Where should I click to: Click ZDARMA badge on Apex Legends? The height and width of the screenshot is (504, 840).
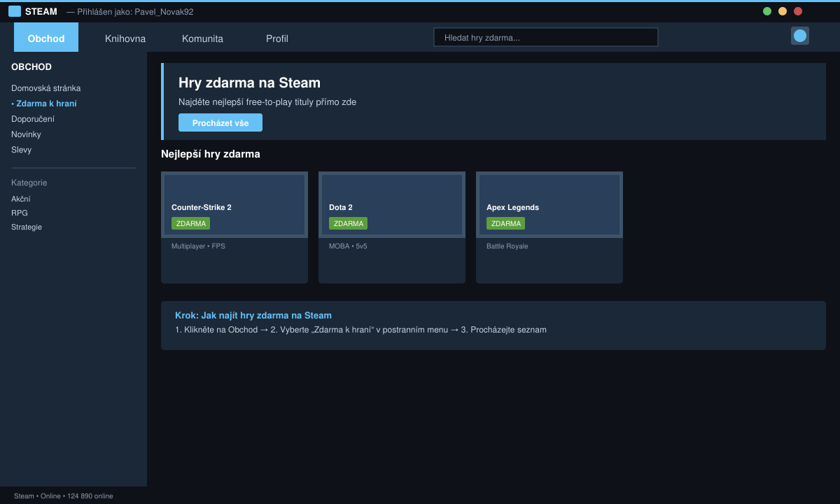point(505,223)
